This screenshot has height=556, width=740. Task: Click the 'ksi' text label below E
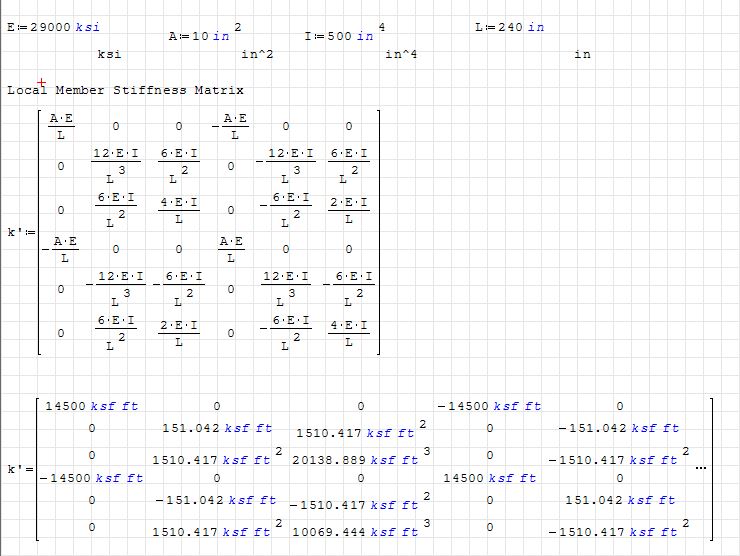109,55
